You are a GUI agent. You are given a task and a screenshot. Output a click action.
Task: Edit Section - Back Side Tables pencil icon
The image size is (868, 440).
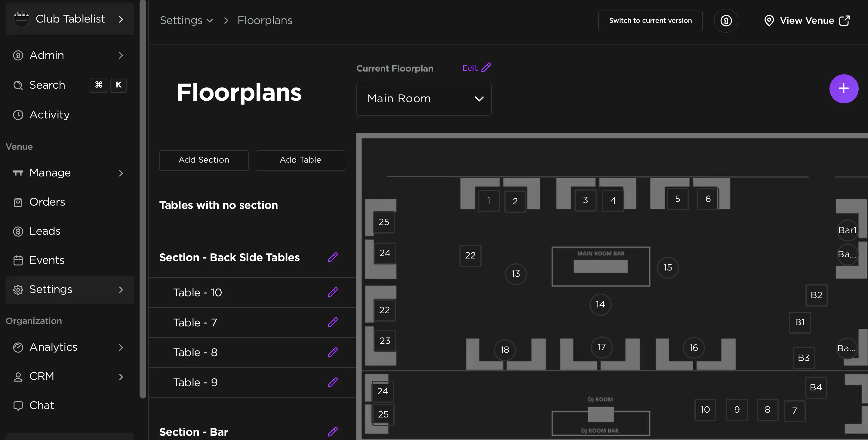(x=333, y=257)
